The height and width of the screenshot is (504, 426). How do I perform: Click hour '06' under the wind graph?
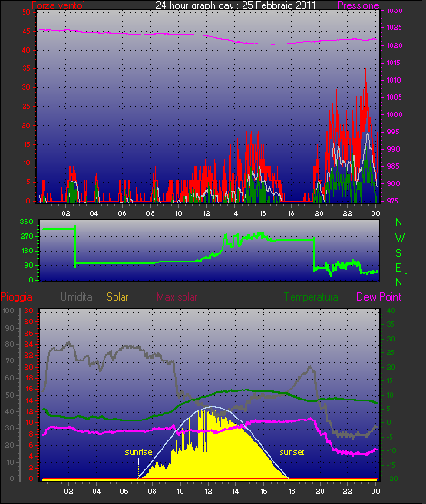pos(122,213)
